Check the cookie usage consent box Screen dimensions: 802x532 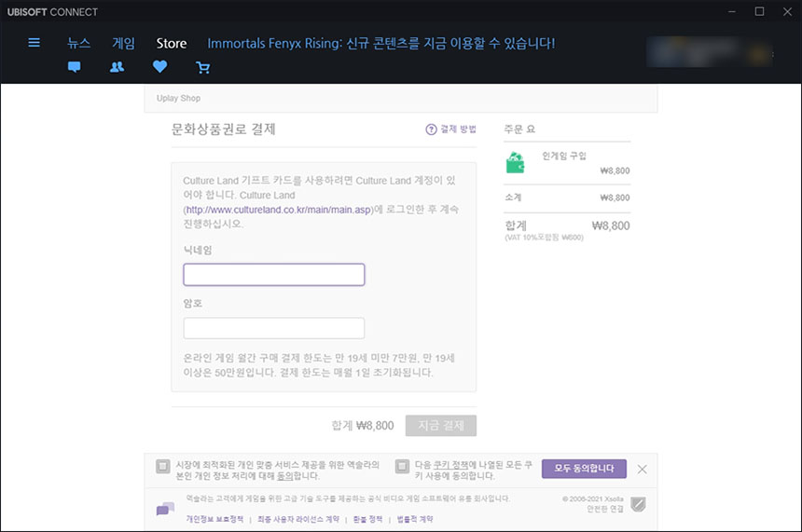(402, 466)
